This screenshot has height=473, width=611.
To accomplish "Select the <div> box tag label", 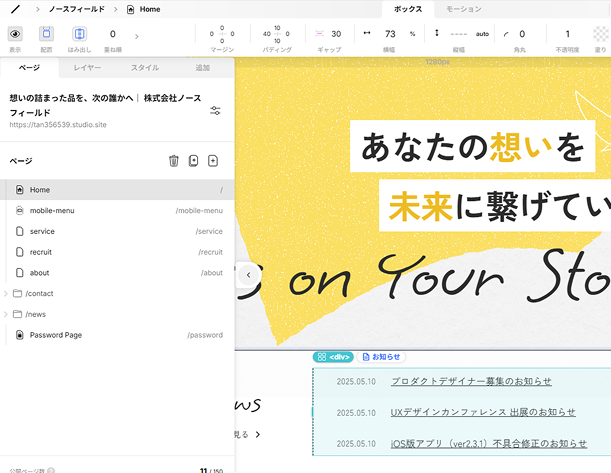I will pos(333,356).
